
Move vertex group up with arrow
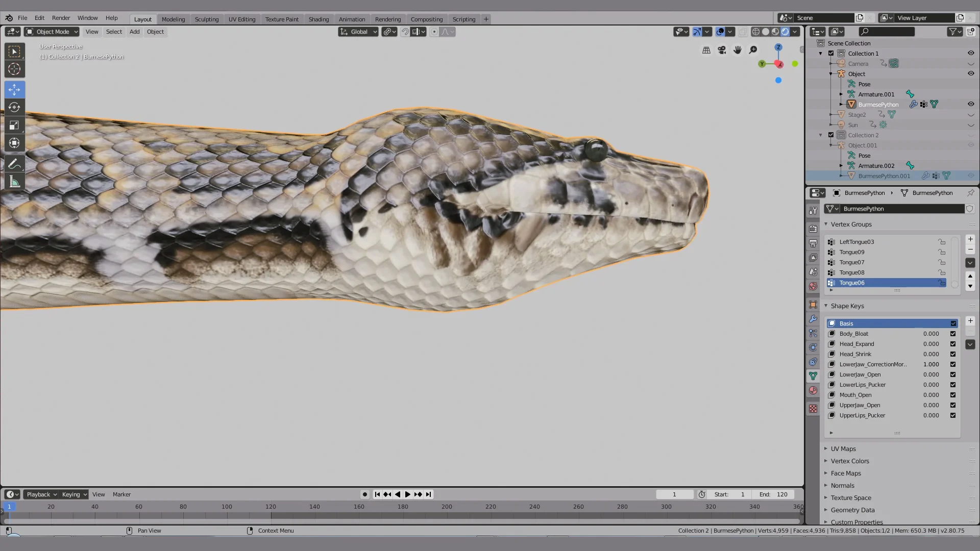click(970, 276)
